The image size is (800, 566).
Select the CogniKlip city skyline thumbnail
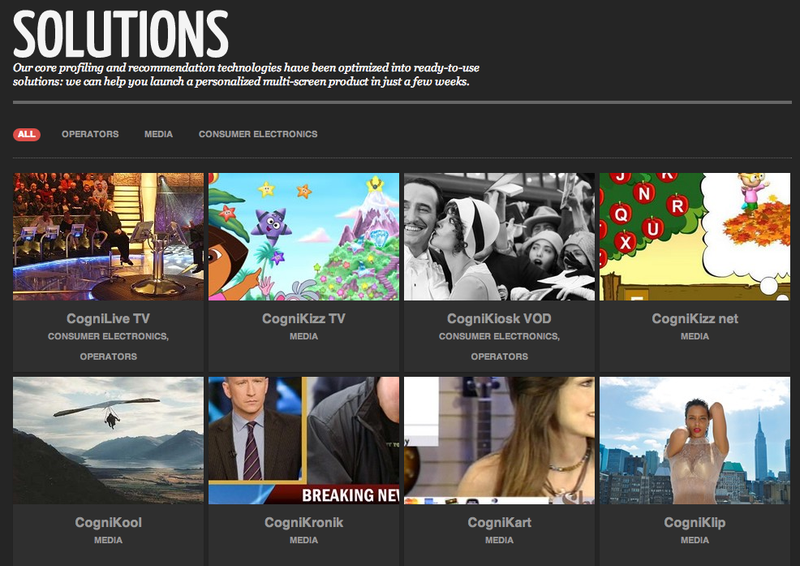point(695,440)
